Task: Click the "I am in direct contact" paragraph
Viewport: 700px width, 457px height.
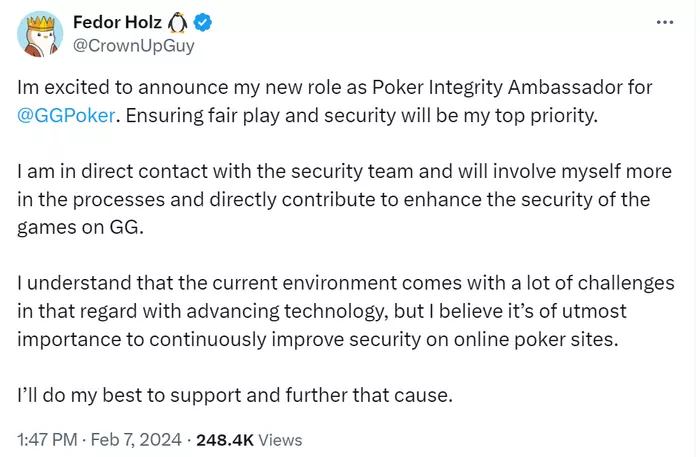Action: pos(345,199)
